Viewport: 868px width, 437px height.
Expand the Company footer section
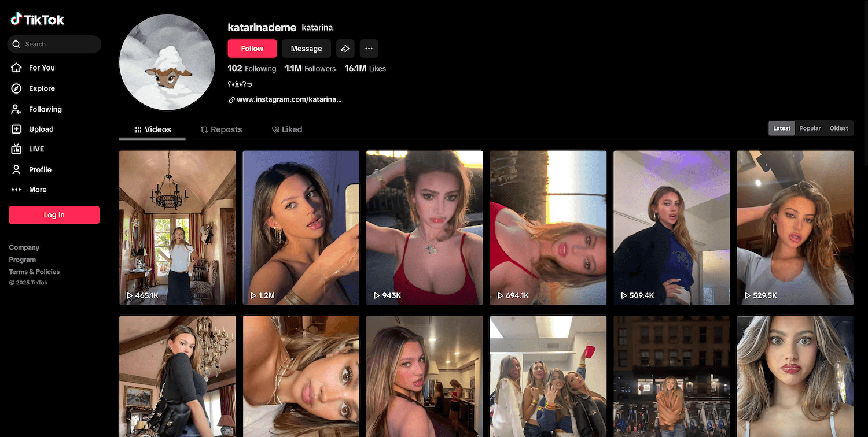pyautogui.click(x=24, y=247)
